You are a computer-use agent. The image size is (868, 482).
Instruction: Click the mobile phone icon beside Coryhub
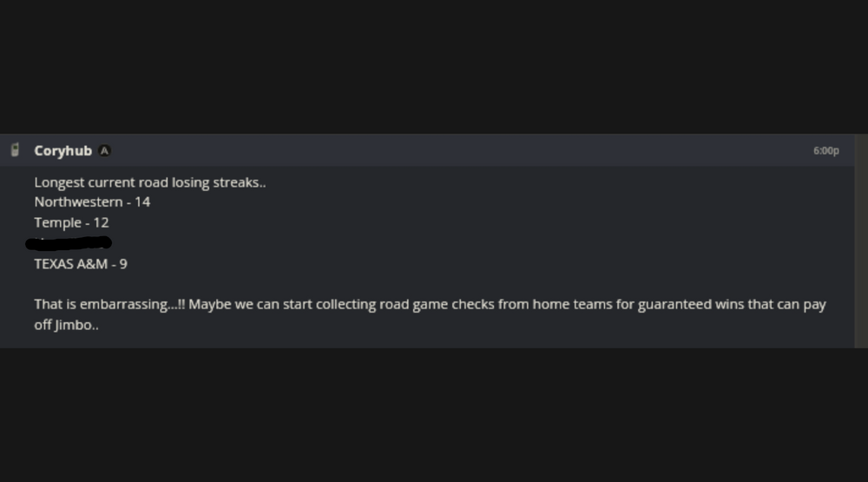point(14,150)
